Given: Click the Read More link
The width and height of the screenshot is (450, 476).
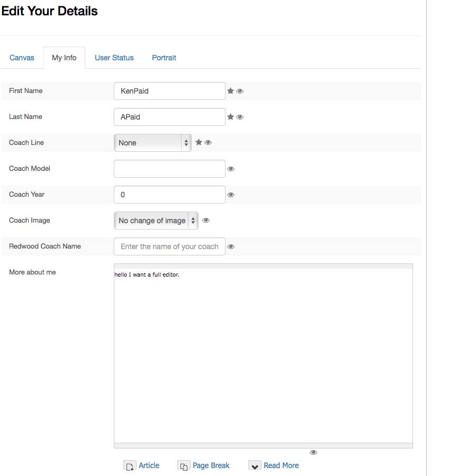Looking at the screenshot, I should [281, 465].
